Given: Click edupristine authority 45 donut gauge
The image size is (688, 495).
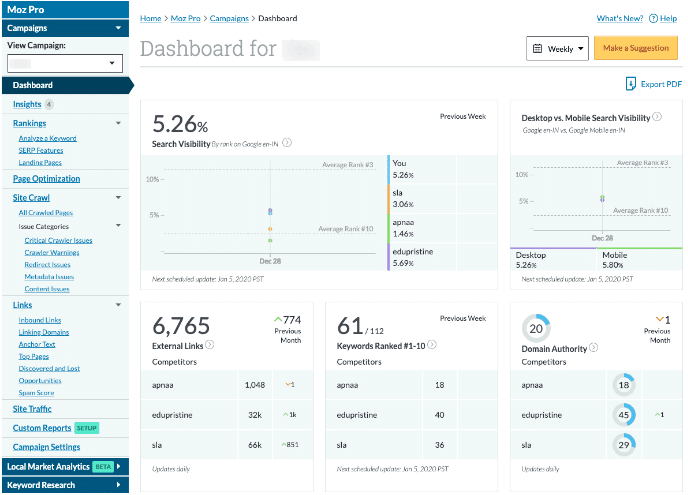Looking at the screenshot, I should [x=624, y=415].
